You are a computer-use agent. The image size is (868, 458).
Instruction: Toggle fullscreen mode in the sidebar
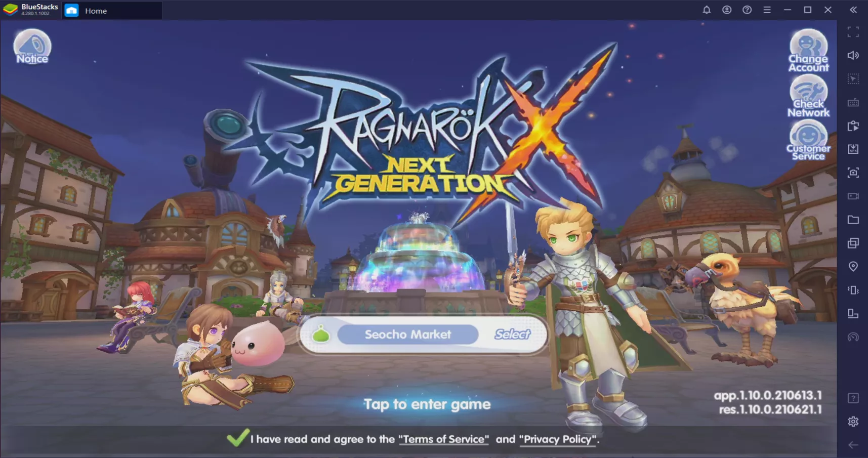[x=853, y=32]
